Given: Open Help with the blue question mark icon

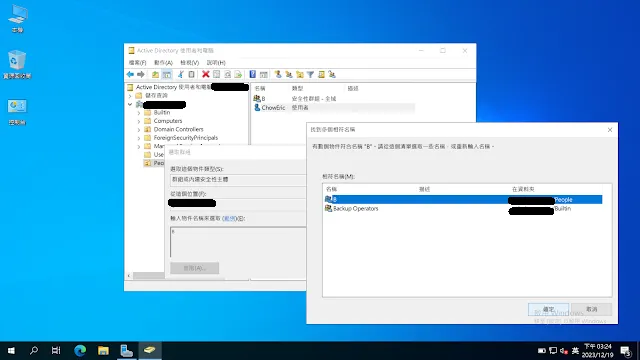Looking at the screenshot, I should 253,74.
